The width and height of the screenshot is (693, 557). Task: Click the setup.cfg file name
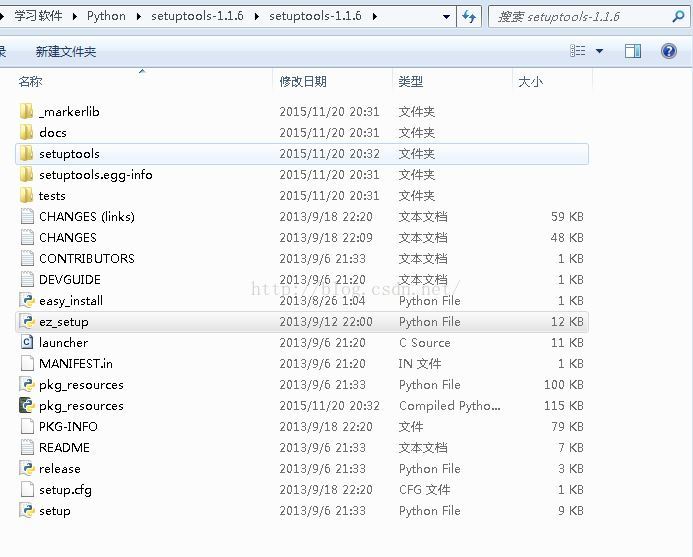click(65, 490)
